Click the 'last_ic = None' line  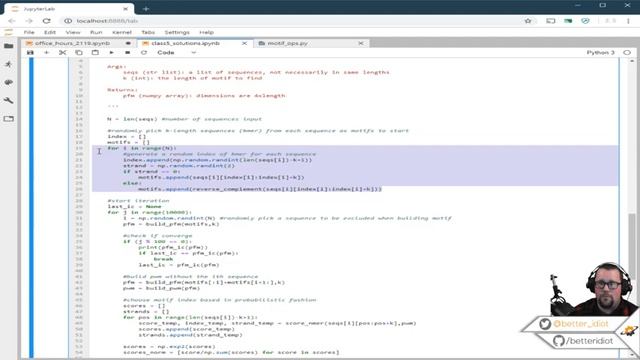(134, 207)
